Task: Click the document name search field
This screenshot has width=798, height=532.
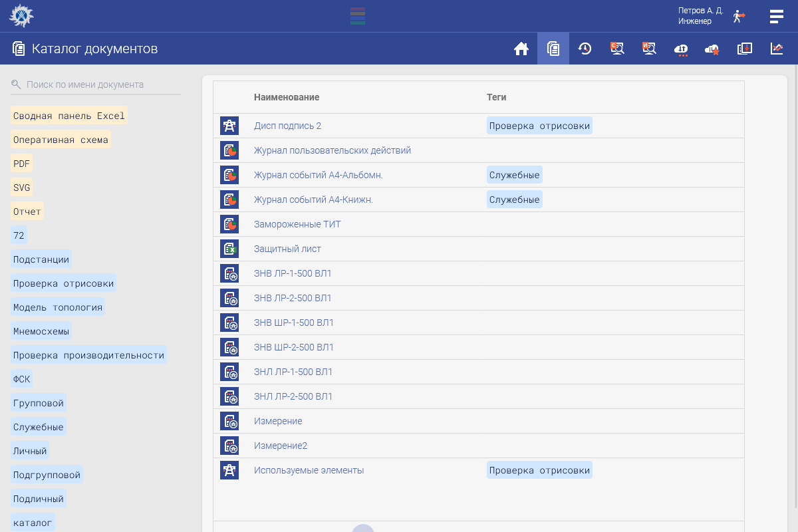Action: point(100,84)
